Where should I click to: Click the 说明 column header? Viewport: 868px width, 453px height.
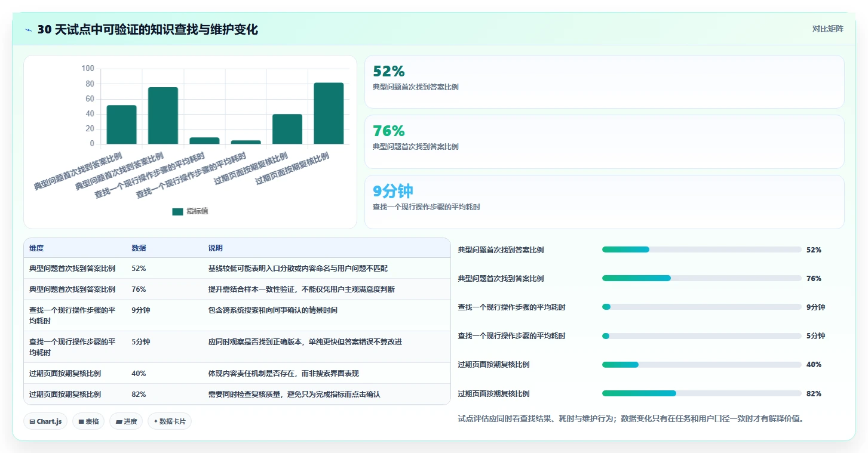pyautogui.click(x=327, y=248)
